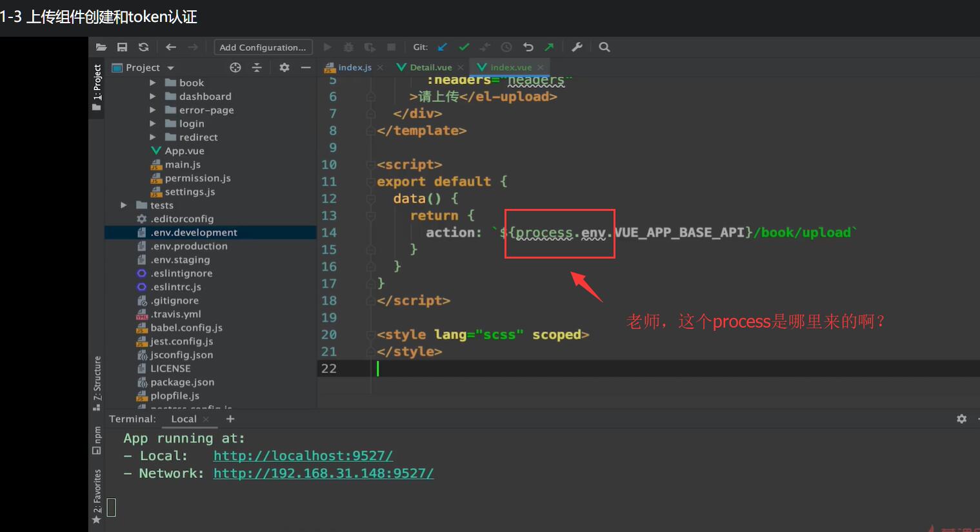Click the Run with Coverage icon
The image size is (980, 532).
coord(370,47)
